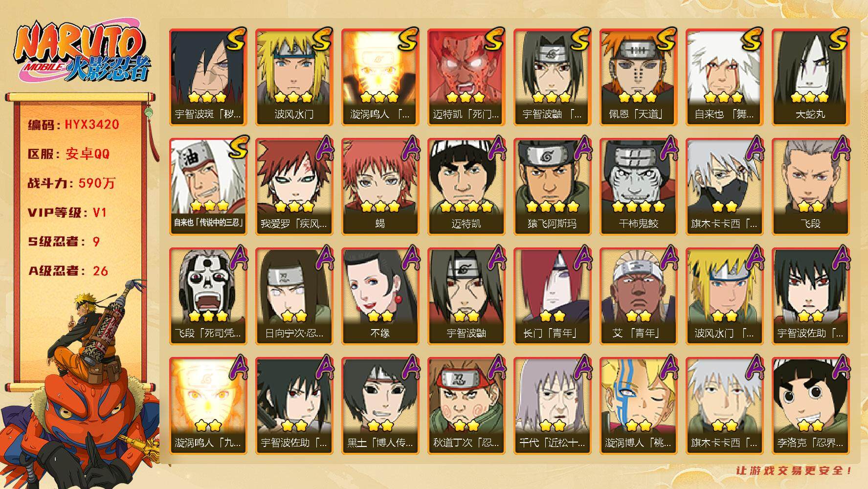Click the S级忍者 count line
Viewport: 868px width, 489px height.
point(64,242)
